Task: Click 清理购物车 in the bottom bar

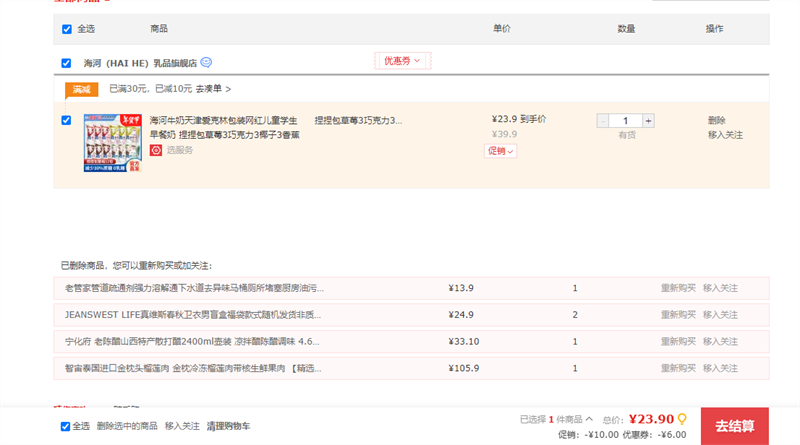Action: (x=228, y=426)
